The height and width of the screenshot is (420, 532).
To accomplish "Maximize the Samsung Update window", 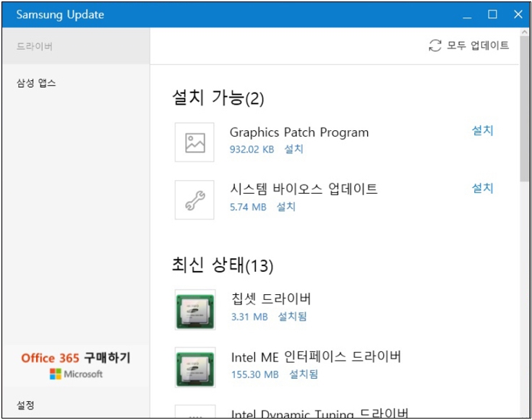I will pyautogui.click(x=492, y=14).
